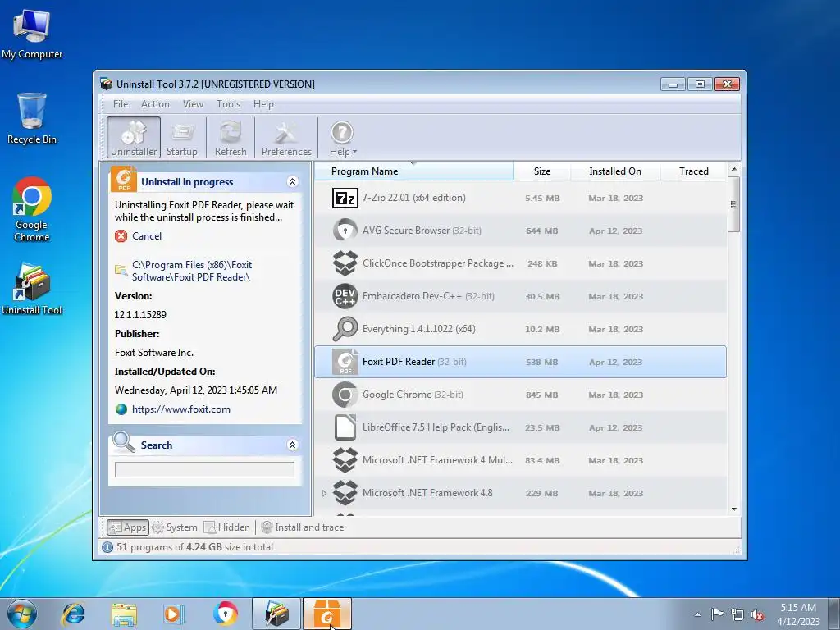Select the Google Chrome list icon
Viewport: 840px width, 630px height.
coord(345,395)
